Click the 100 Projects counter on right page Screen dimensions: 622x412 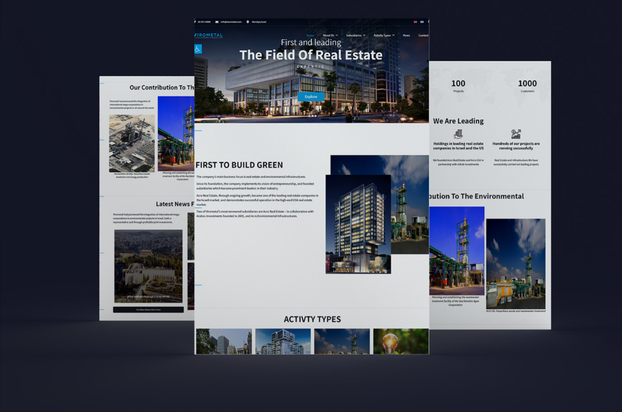point(458,86)
